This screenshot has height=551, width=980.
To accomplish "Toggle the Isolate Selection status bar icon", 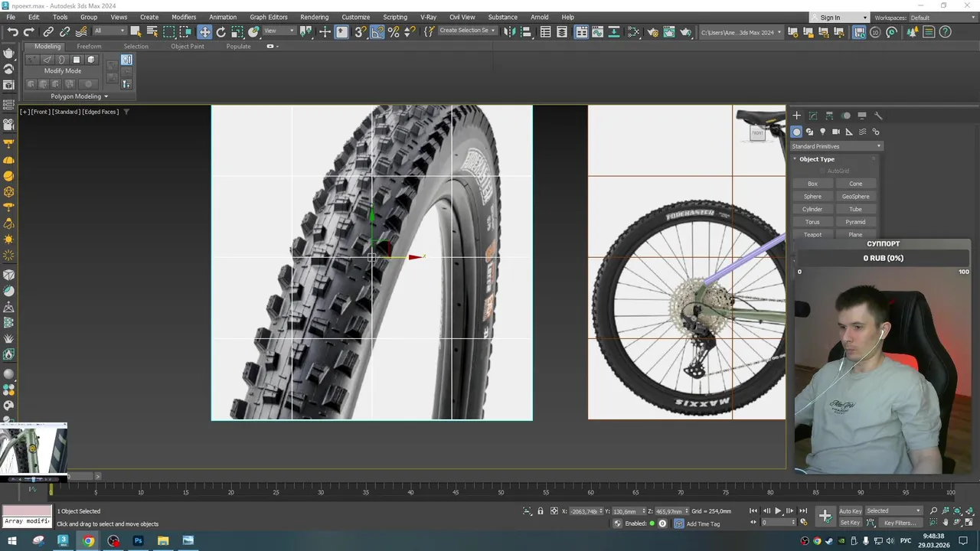I will click(528, 511).
